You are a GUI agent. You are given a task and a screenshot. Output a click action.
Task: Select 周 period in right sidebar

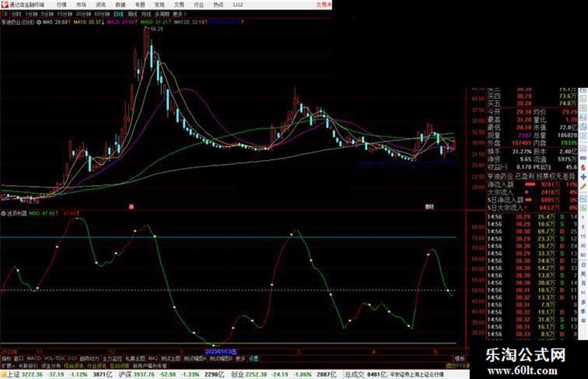point(583,274)
